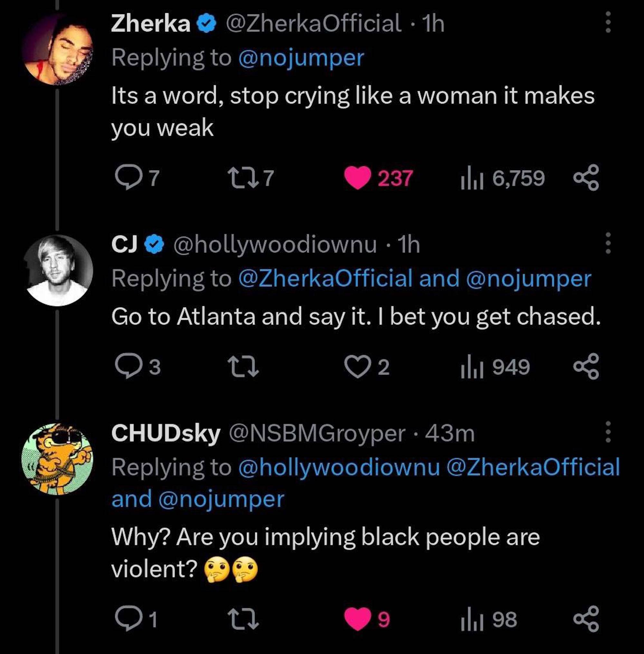Share CHUDsky's tweet
This screenshot has width=644, height=654.
click(586, 619)
